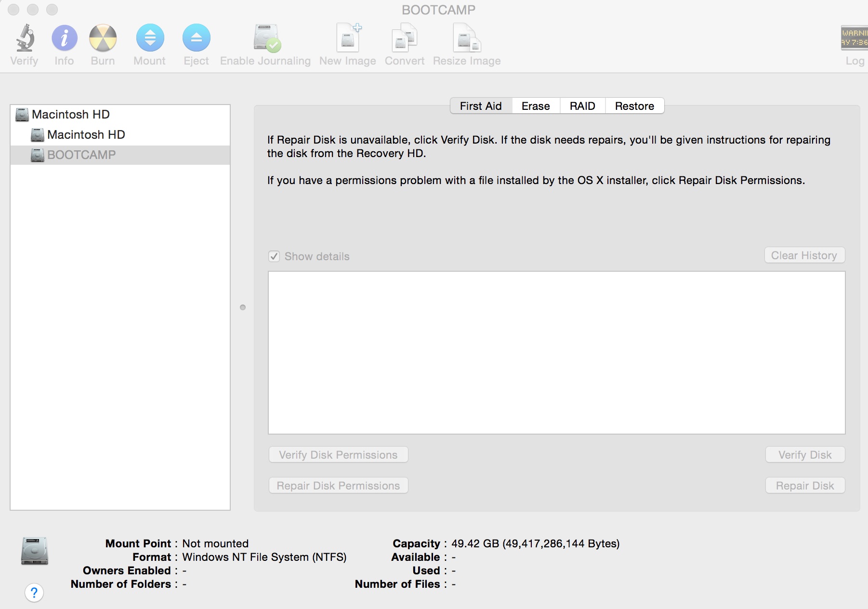This screenshot has height=609, width=868.
Task: Click the 'Not mounted' mount point value
Action: point(215,543)
